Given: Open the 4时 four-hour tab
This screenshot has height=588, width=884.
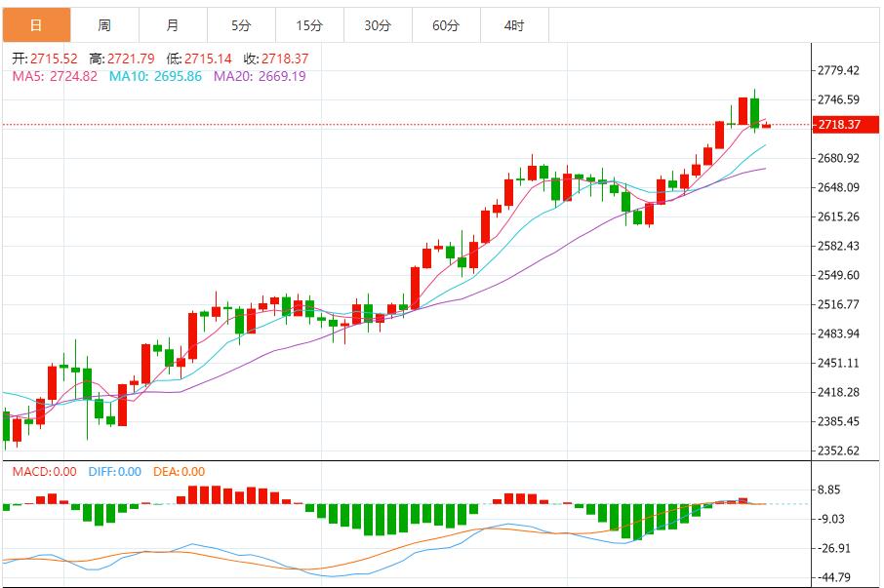Looking at the screenshot, I should [x=514, y=25].
